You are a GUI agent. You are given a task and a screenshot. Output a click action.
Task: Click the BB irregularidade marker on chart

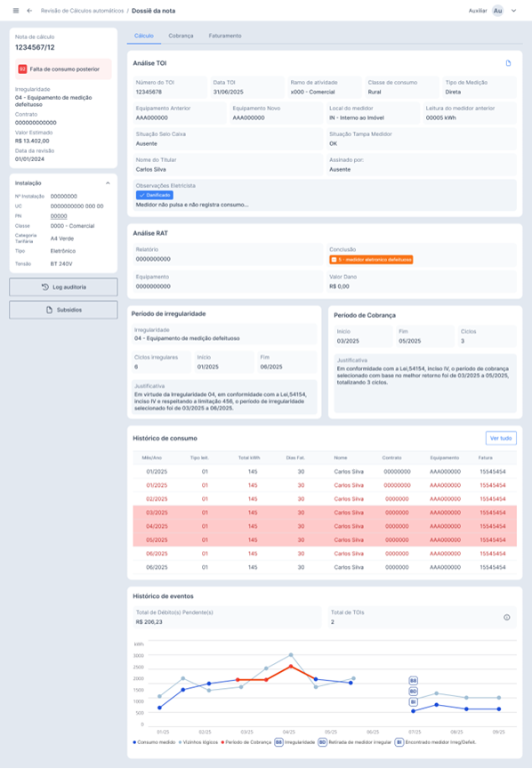(414, 681)
